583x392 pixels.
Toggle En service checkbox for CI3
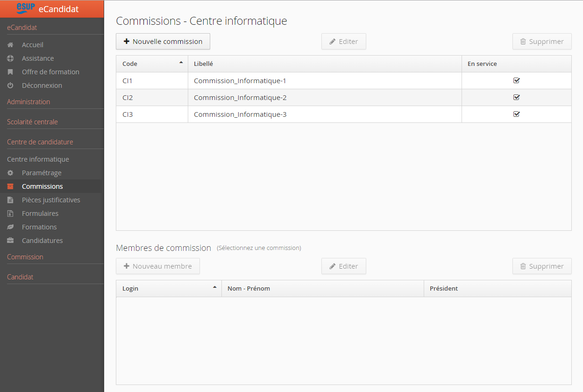[x=516, y=114]
